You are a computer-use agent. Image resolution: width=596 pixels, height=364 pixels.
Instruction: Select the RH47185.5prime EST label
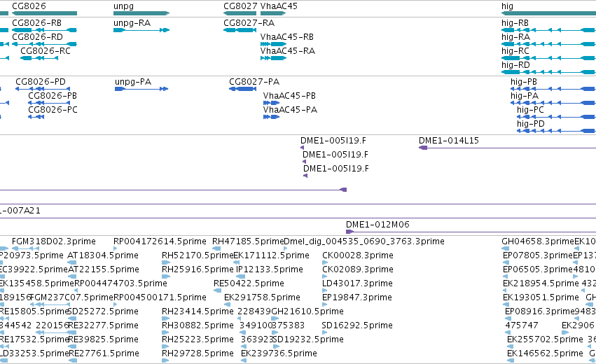[x=248, y=241]
